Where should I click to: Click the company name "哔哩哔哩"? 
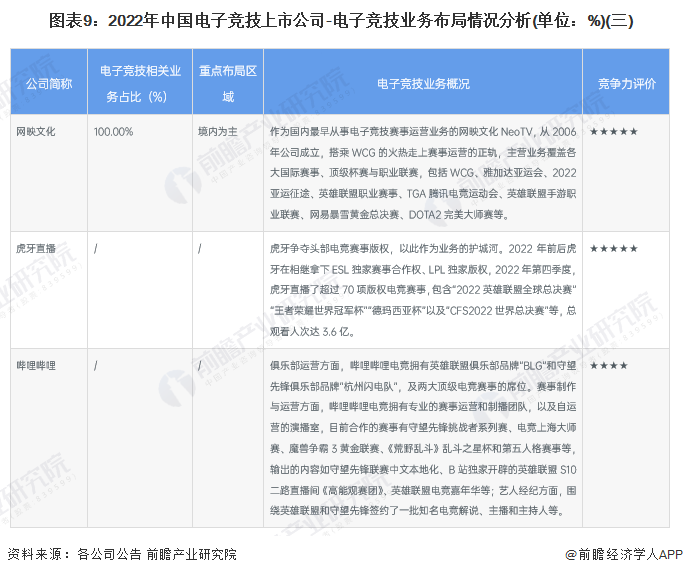36,366
